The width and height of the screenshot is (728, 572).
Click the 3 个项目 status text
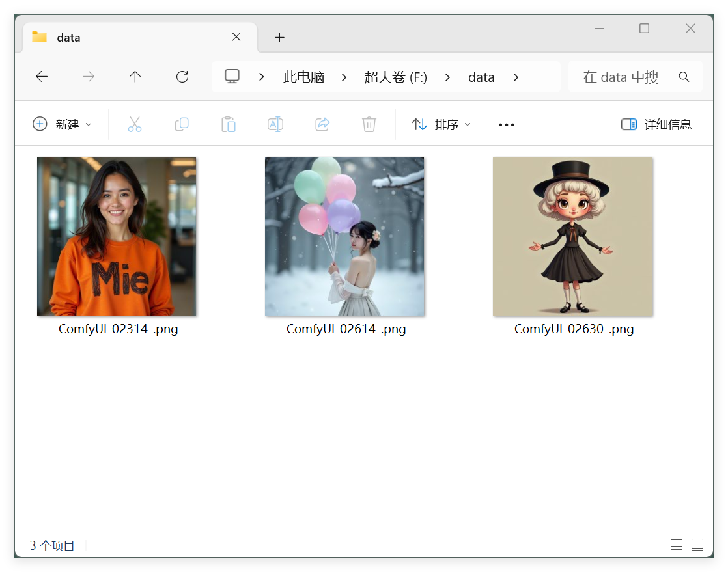click(x=52, y=545)
